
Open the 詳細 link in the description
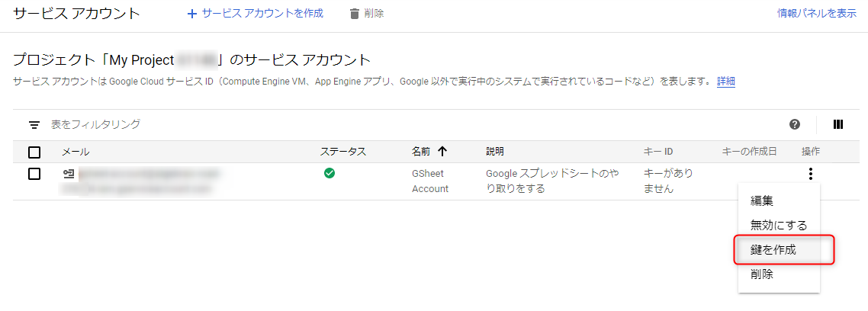[725, 82]
